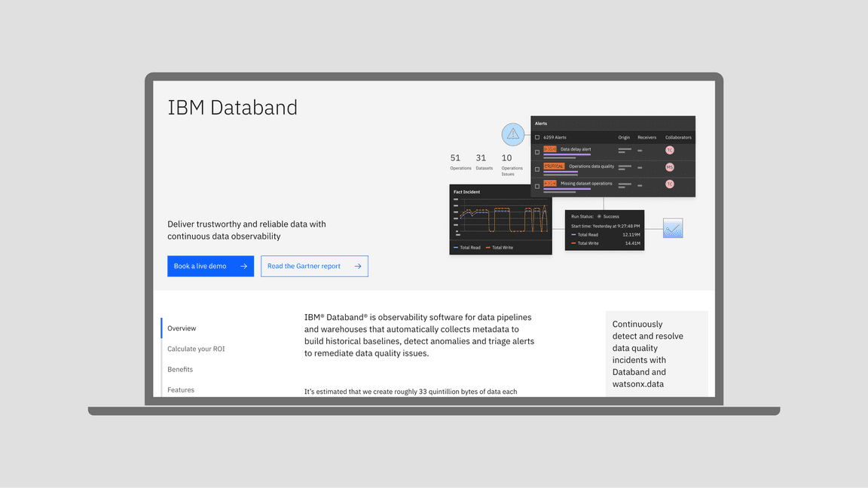Click the CRITICAL severity badge

point(554,166)
